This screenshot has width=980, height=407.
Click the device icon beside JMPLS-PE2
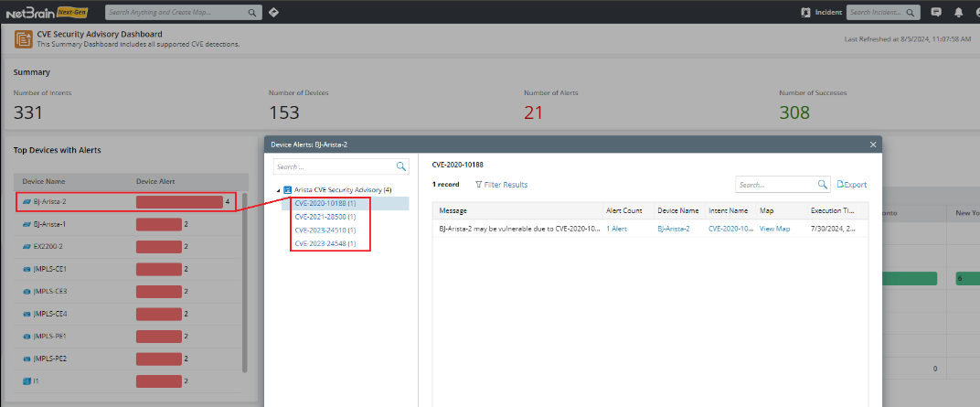[x=27, y=359]
